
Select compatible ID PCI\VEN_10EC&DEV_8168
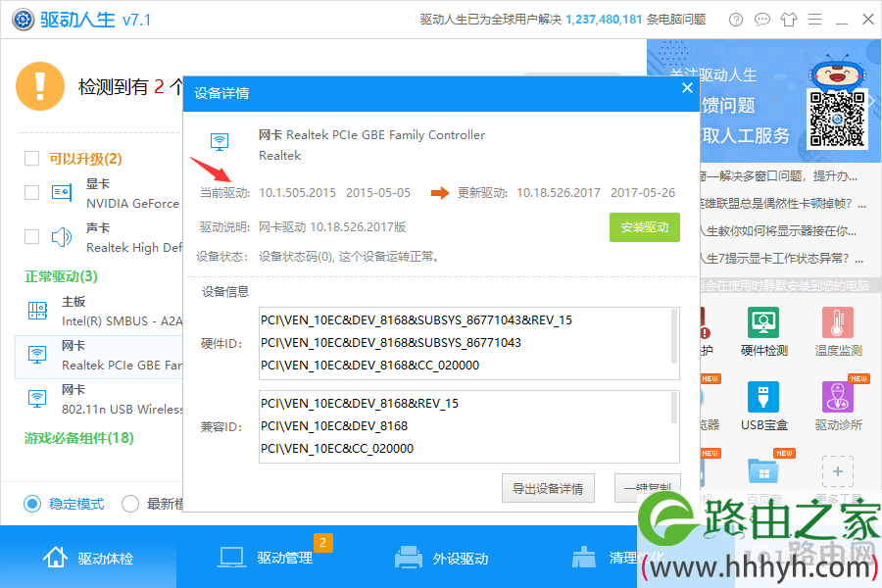334,426
